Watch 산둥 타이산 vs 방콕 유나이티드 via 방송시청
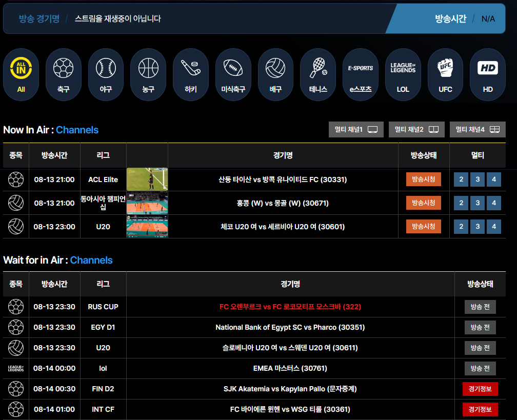Image resolution: width=517 pixels, height=420 pixels. point(423,179)
